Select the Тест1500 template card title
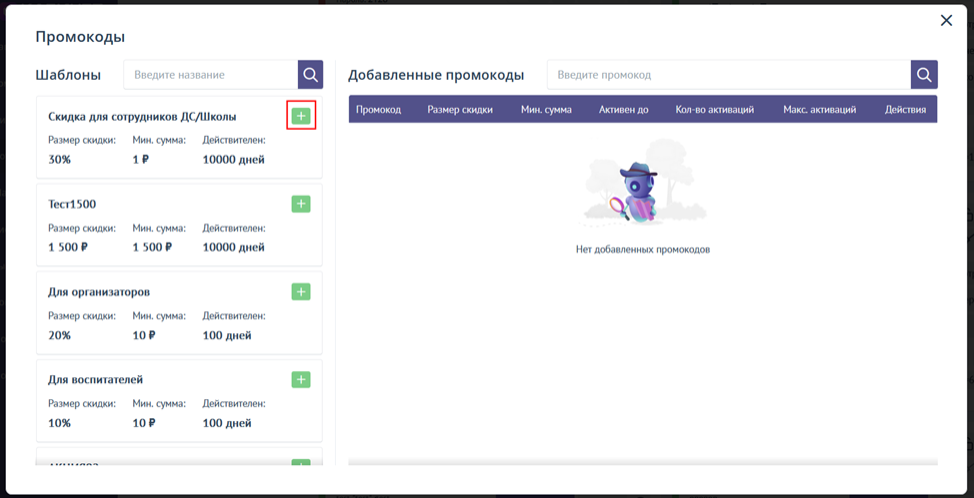974x498 pixels. point(72,204)
